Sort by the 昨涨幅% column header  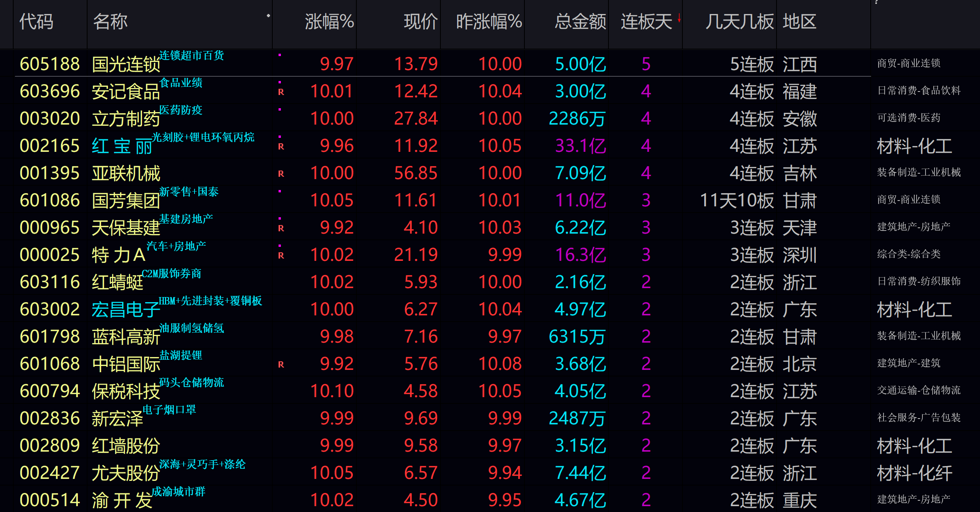tap(489, 21)
